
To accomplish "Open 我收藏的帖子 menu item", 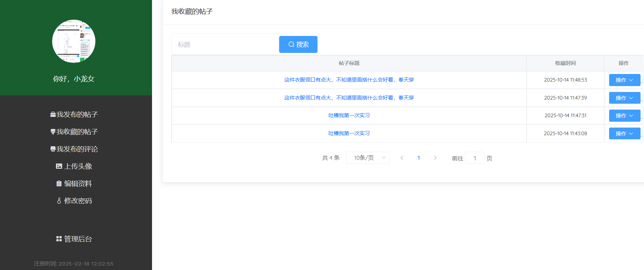I will click(x=74, y=132).
